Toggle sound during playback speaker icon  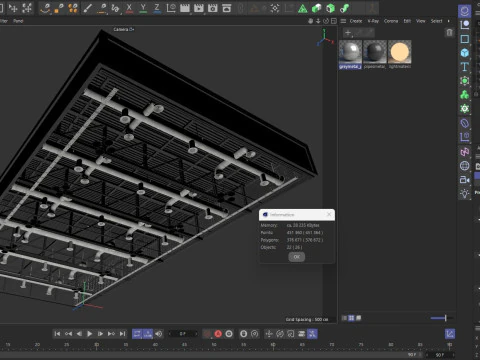[159, 334]
